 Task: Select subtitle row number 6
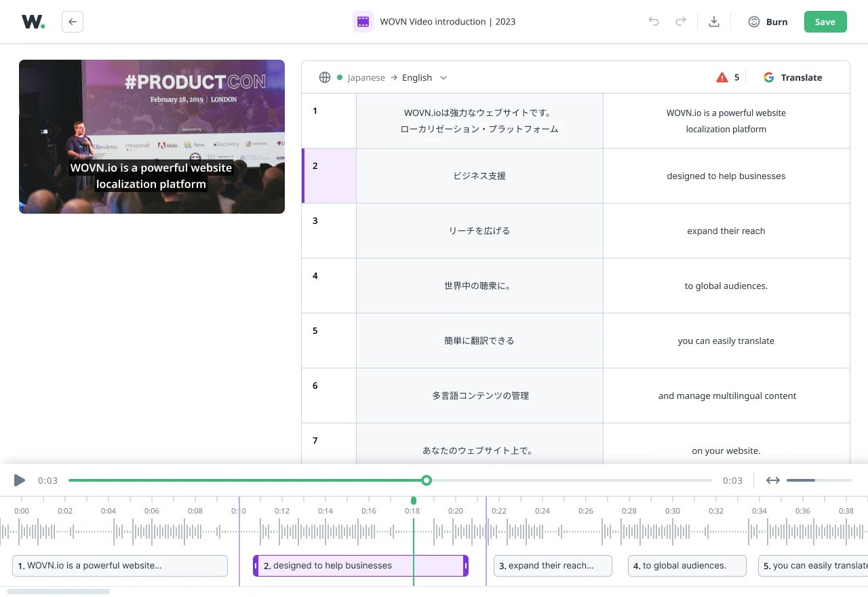point(329,396)
